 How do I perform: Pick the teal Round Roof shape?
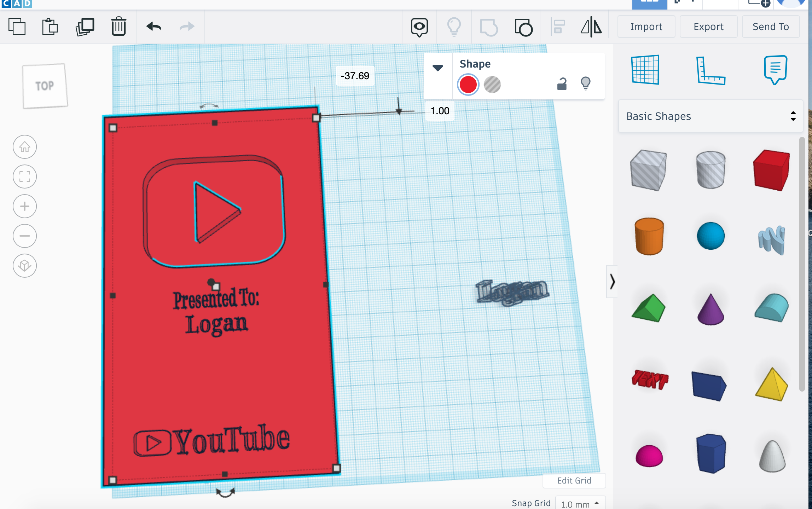click(772, 308)
